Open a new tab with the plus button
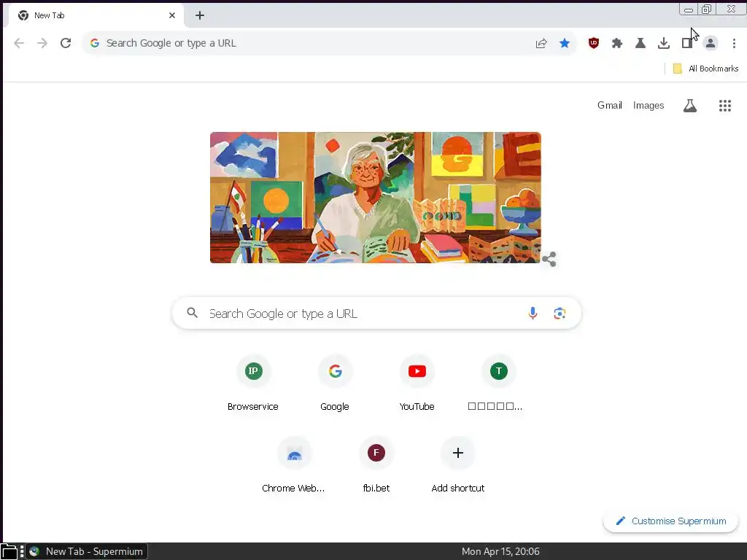Viewport: 747px width, 560px height. tap(200, 15)
